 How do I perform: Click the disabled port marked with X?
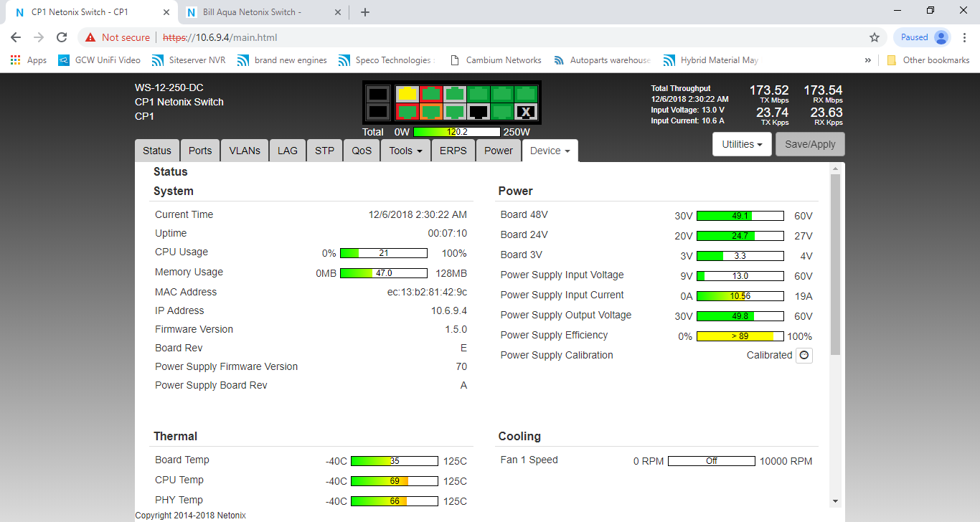(526, 112)
